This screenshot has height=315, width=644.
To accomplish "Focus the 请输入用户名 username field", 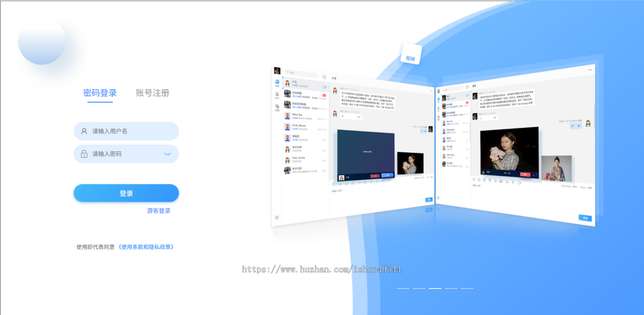I will (x=126, y=131).
